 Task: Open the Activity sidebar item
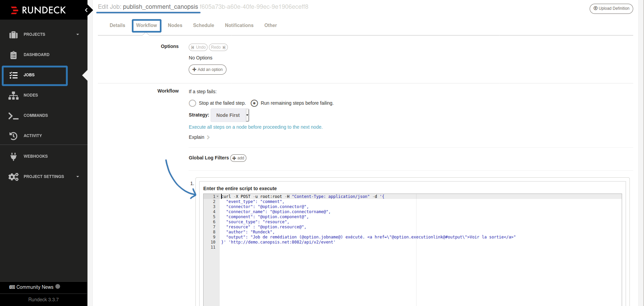44,136
